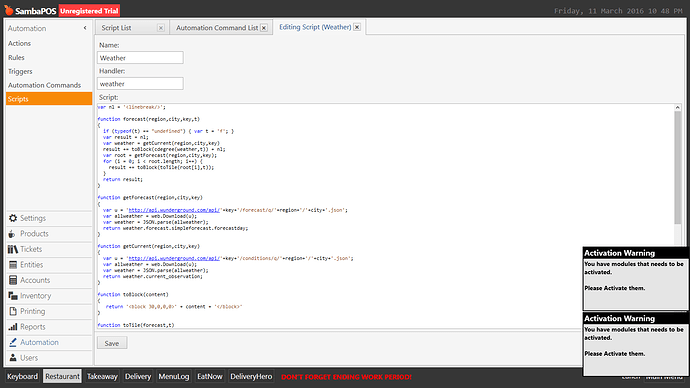
Task: Click the Users person icon
Action: click(x=13, y=358)
